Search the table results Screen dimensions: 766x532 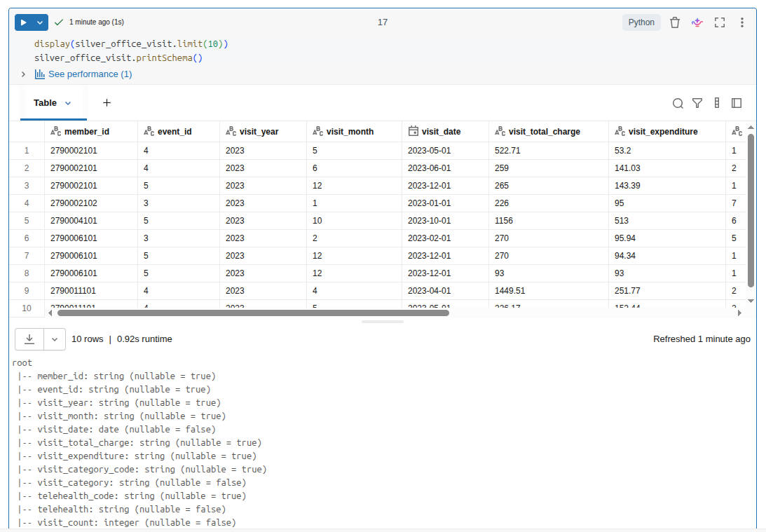point(678,103)
